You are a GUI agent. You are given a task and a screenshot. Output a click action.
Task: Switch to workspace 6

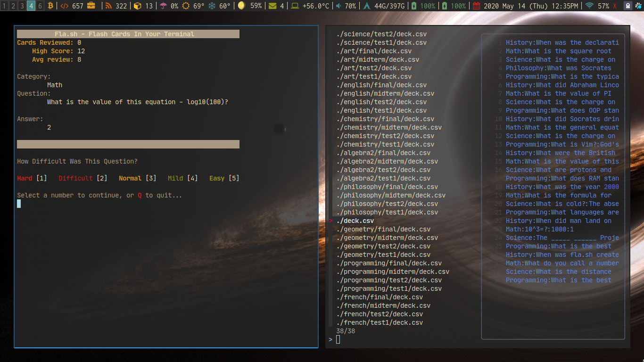click(x=40, y=6)
